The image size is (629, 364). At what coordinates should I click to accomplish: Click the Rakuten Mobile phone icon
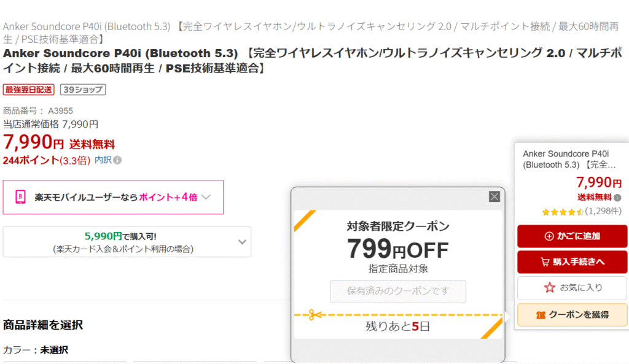tap(20, 197)
